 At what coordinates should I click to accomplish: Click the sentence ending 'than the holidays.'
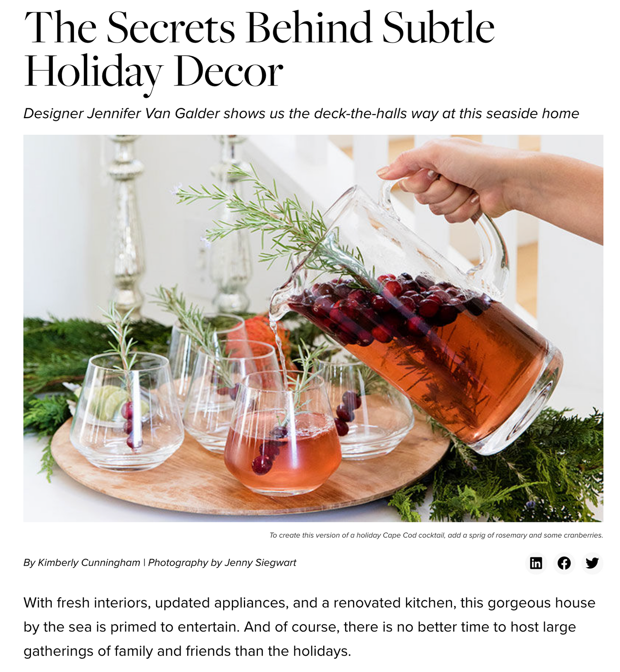point(298,639)
